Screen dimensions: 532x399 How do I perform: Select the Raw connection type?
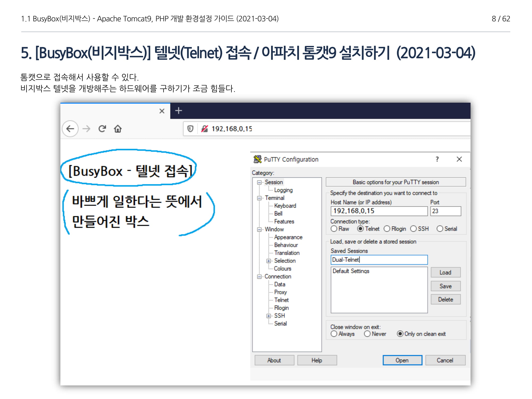[x=334, y=229]
